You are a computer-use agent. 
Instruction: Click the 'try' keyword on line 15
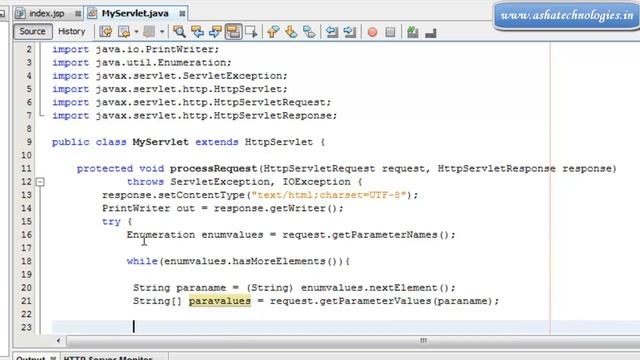coord(111,222)
